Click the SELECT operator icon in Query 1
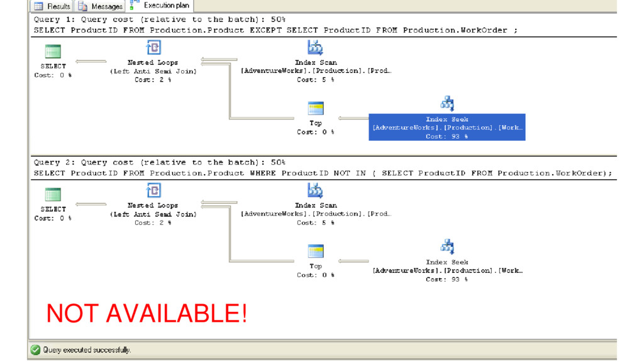The height and width of the screenshot is (362, 644). click(x=53, y=52)
